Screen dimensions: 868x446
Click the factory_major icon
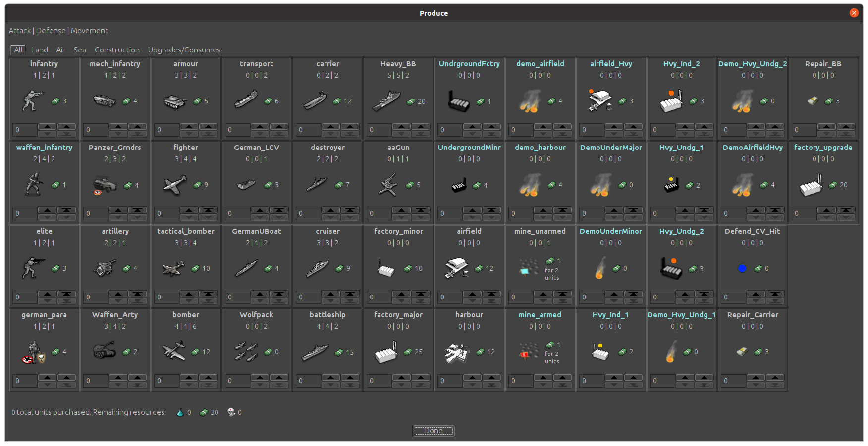386,352
